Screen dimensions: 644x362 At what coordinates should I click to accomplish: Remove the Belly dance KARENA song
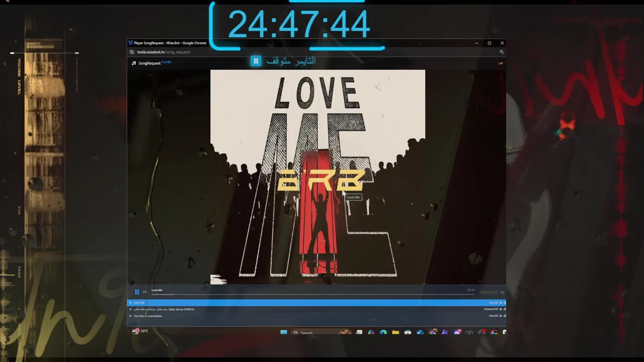click(130, 309)
